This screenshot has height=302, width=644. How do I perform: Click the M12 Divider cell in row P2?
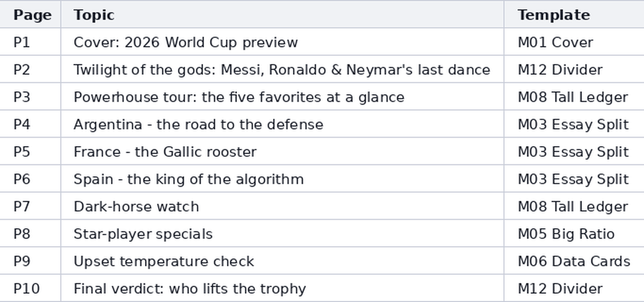tap(574, 69)
